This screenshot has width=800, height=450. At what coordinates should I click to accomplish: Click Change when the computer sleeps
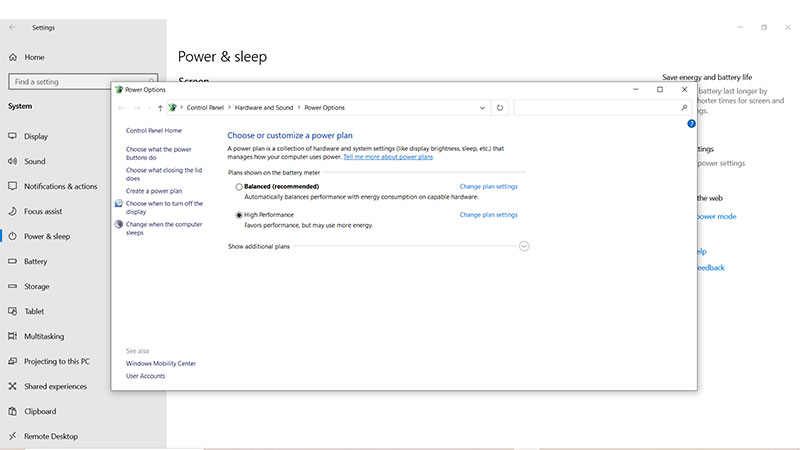click(x=164, y=229)
